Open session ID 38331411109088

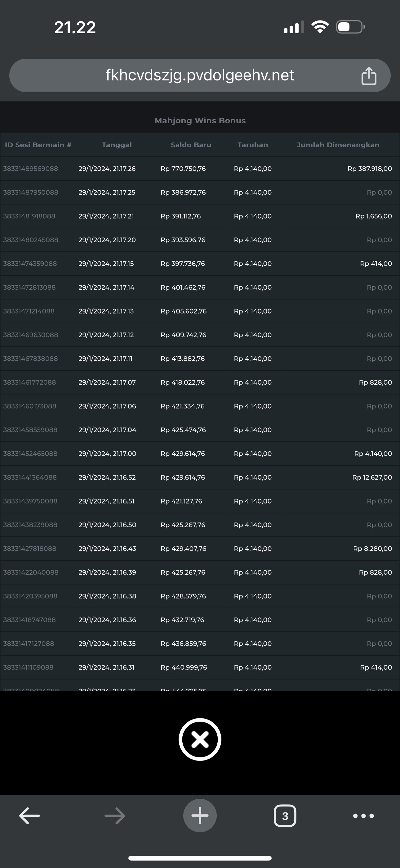coord(28,667)
